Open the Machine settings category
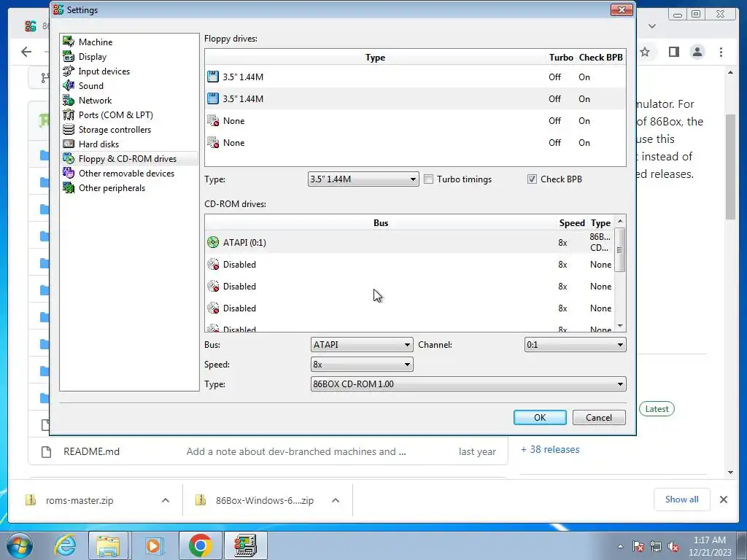 coord(96,42)
